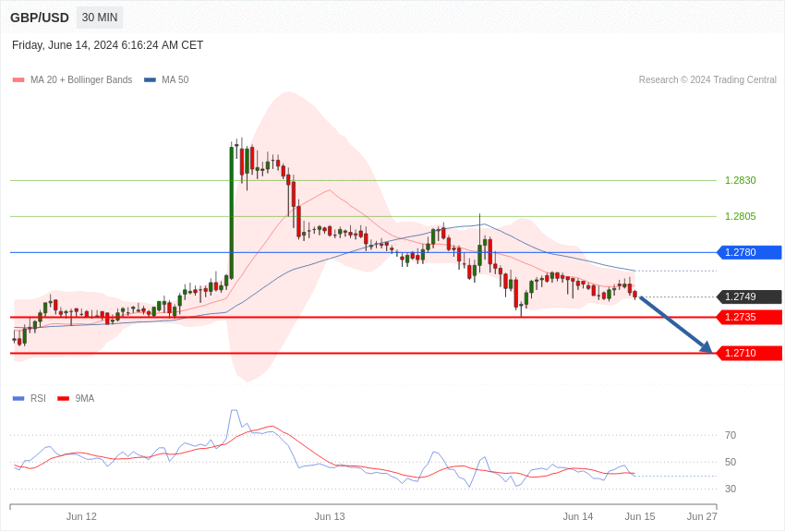This screenshot has height=532, width=785.
Task: Click the red 1.2710 support price tag
Action: pyautogui.click(x=750, y=353)
